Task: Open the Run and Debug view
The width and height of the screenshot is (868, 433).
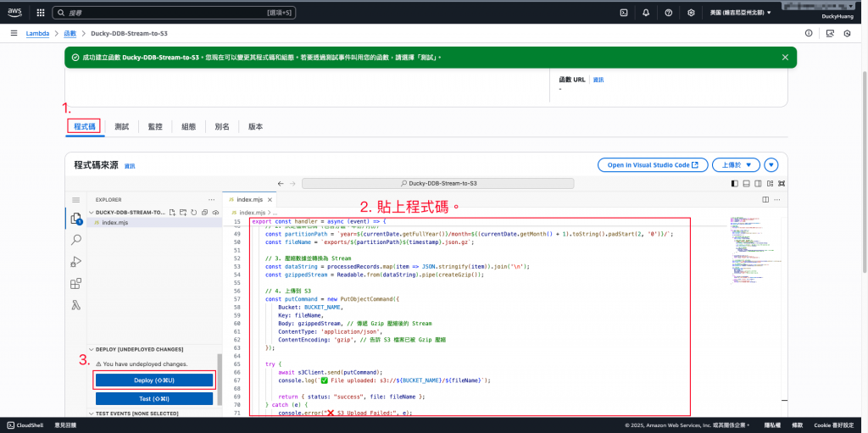Action: 75,262
